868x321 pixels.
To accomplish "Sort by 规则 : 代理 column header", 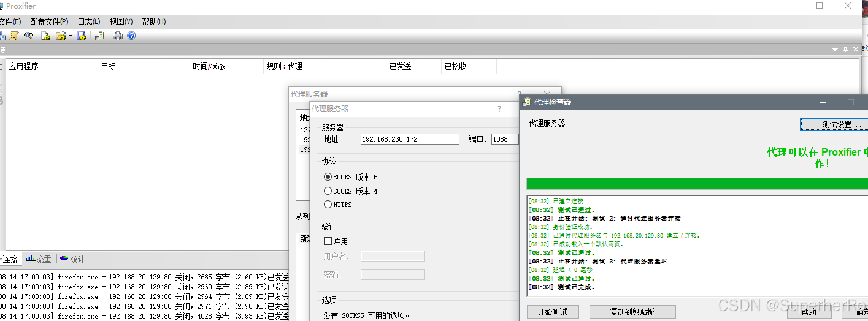I will tap(325, 66).
